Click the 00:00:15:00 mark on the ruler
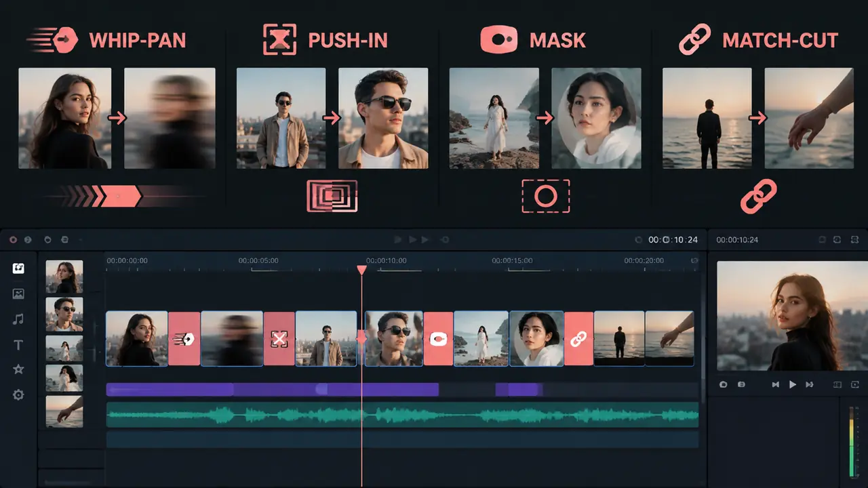This screenshot has width=868, height=488. click(x=512, y=260)
